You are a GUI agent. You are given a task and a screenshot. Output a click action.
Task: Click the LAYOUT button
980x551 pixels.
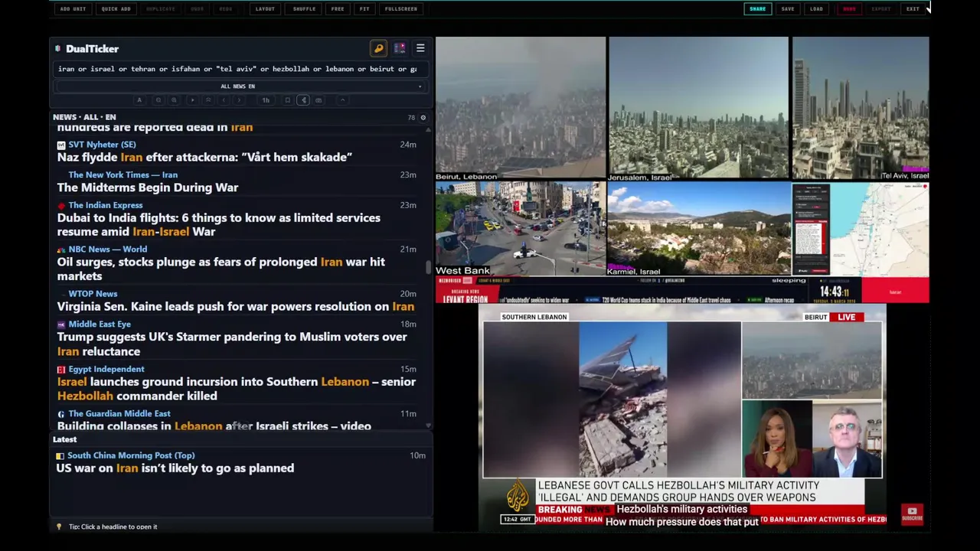265,9
